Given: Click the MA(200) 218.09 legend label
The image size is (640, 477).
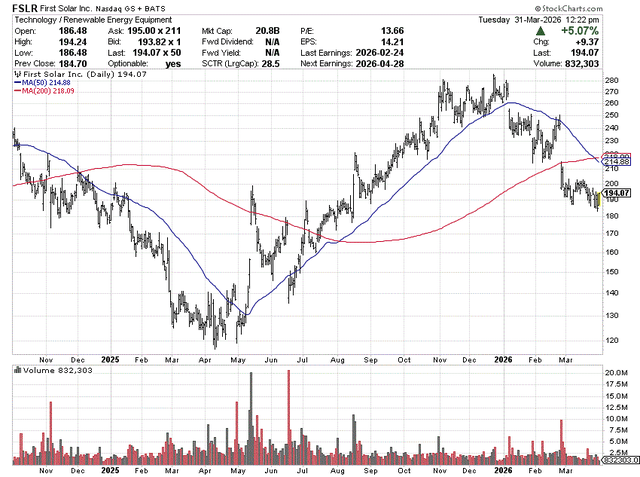Looking at the screenshot, I should (x=48, y=91).
